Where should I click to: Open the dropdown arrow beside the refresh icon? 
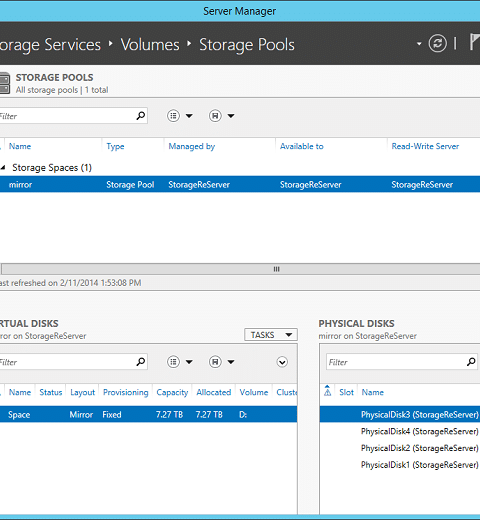click(419, 44)
